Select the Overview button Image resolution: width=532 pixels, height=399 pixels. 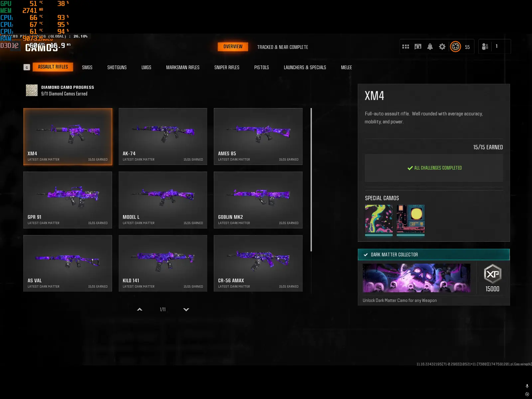point(233,47)
